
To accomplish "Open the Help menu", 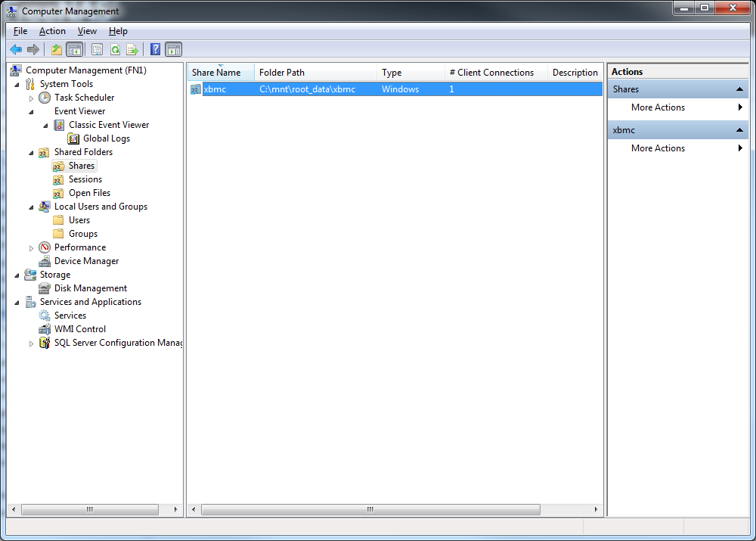I will [x=118, y=31].
